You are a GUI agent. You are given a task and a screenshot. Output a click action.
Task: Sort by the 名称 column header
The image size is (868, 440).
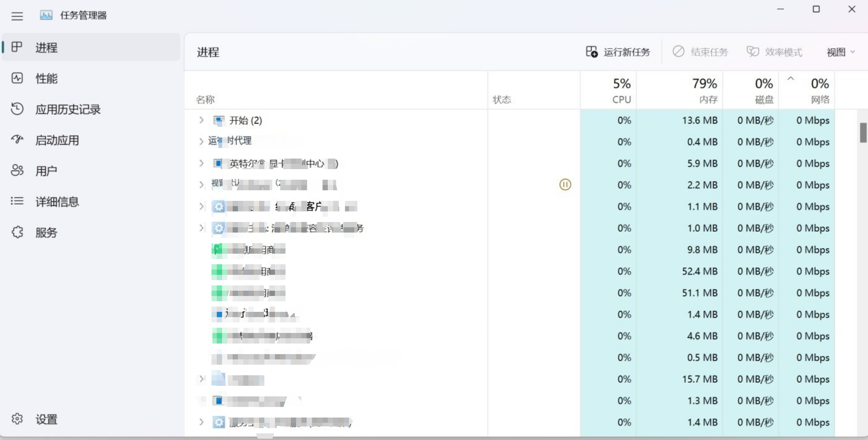click(337, 90)
